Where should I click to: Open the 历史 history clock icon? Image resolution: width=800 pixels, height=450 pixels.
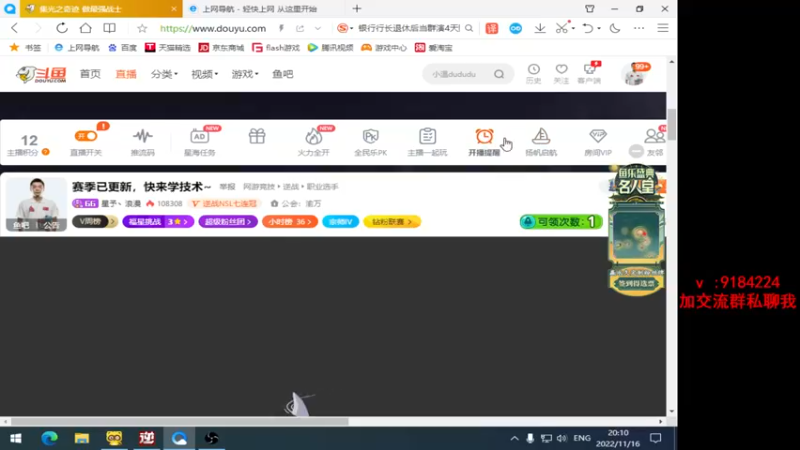(534, 69)
